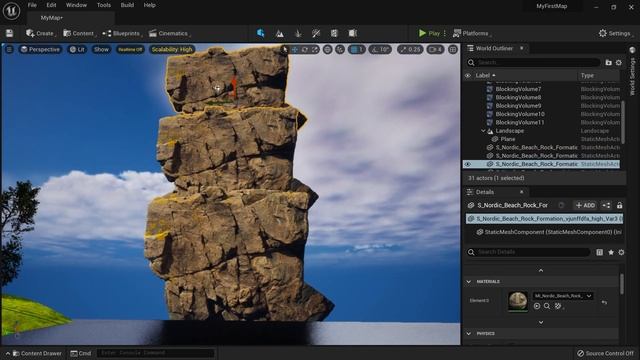Select BlockingVolume10 in the outliner

pos(520,114)
